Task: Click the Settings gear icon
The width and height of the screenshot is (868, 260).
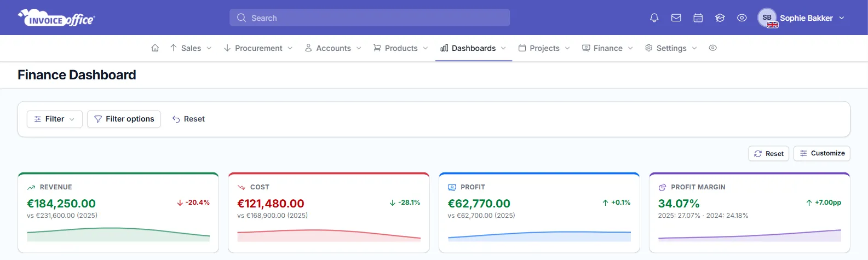Action: (649, 48)
